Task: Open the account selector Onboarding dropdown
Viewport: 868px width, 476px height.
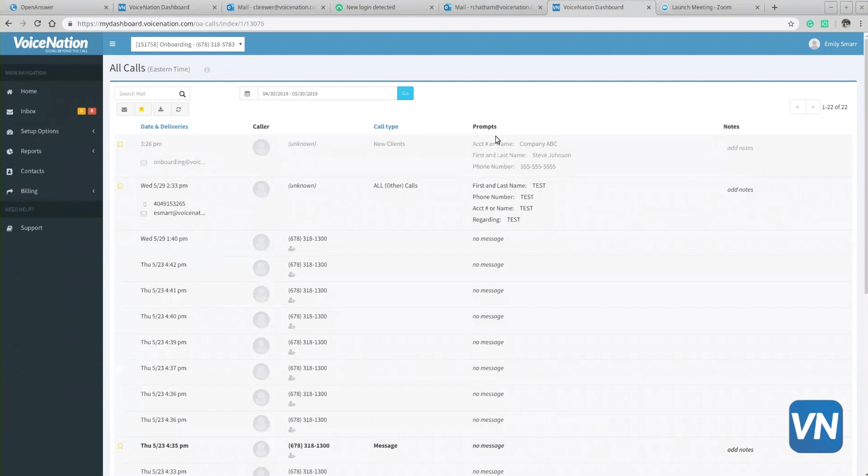Action: pyautogui.click(x=188, y=44)
